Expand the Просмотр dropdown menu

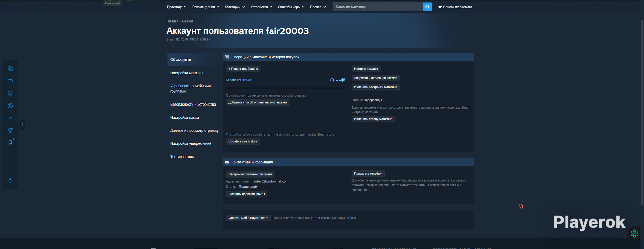[x=176, y=7]
